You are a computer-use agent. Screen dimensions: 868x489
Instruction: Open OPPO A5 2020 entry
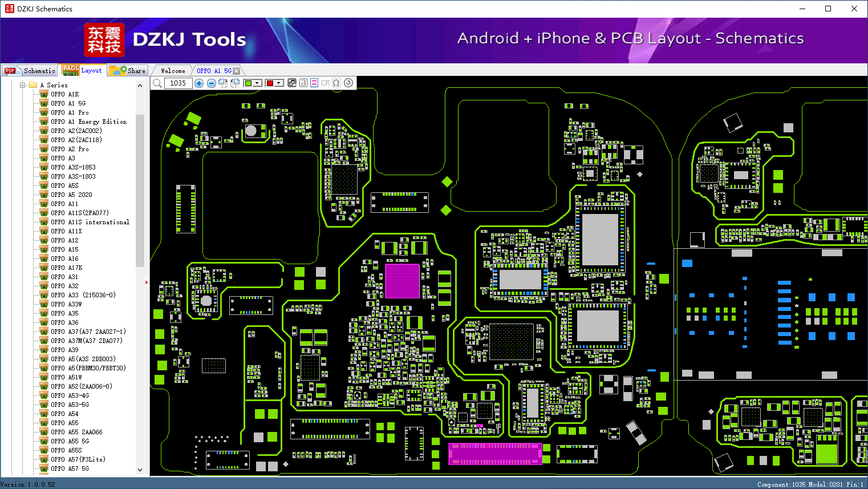pyautogui.click(x=71, y=195)
